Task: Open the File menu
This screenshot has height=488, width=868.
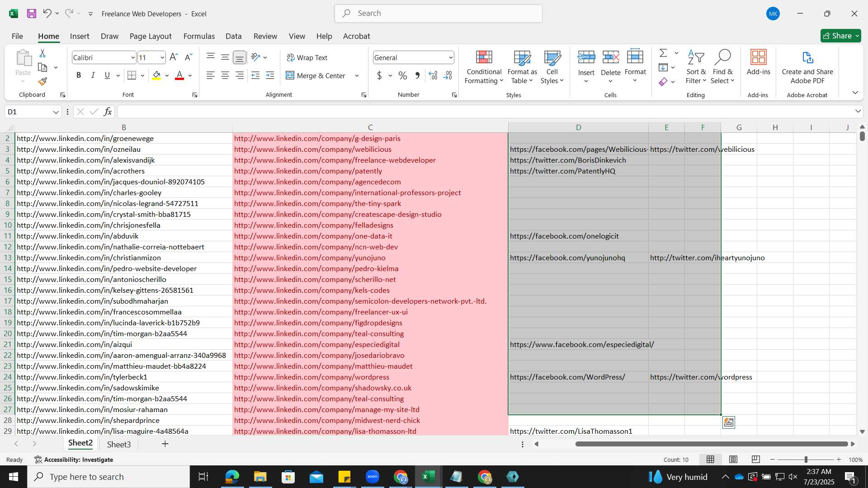Action: (x=17, y=36)
